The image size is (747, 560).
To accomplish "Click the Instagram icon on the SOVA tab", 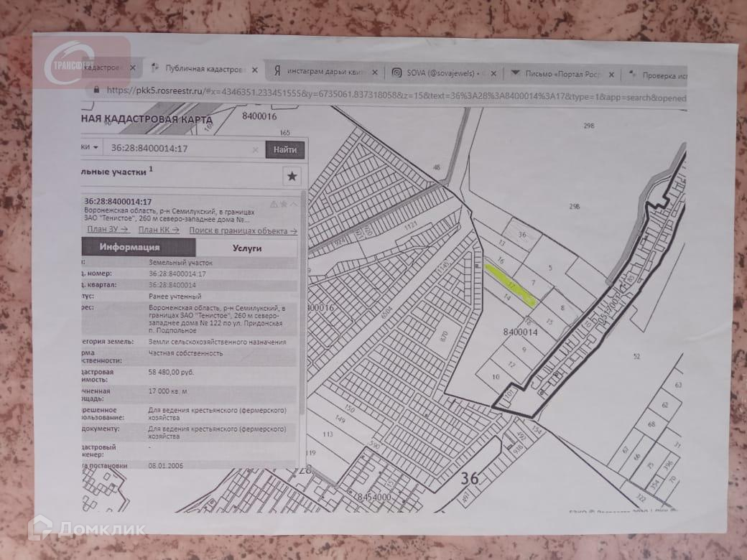I will tap(396, 73).
